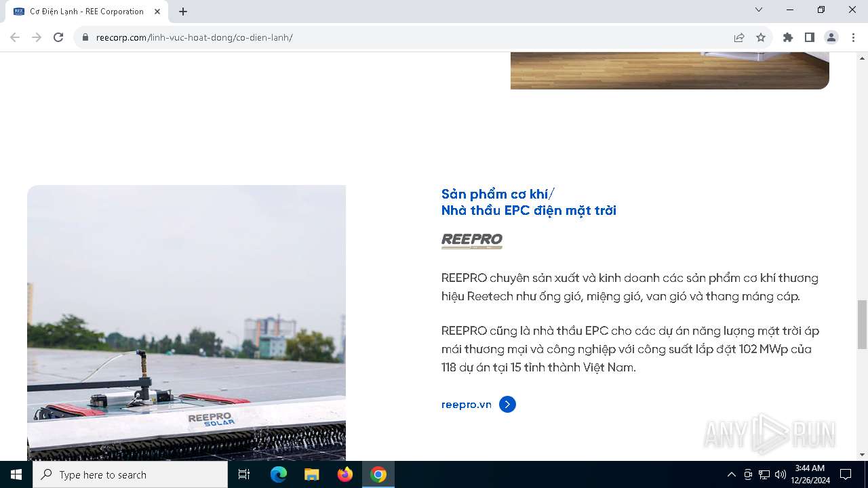Open Chrome three-dot menu
Viewport: 868px width, 488px height.
click(853, 37)
